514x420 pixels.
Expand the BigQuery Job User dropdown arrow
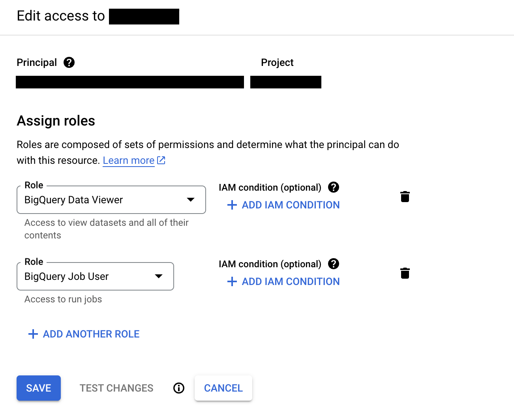159,276
